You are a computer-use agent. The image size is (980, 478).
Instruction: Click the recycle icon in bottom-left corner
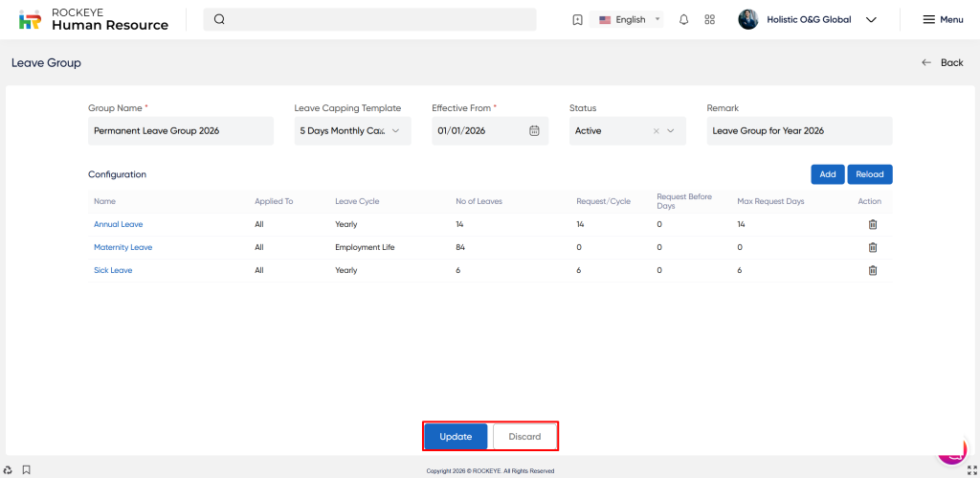click(x=9, y=469)
